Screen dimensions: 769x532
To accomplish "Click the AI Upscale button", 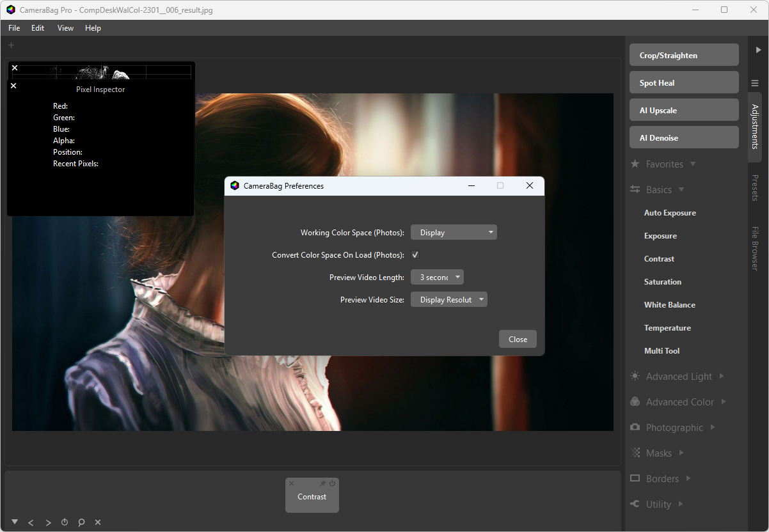I will pos(684,110).
